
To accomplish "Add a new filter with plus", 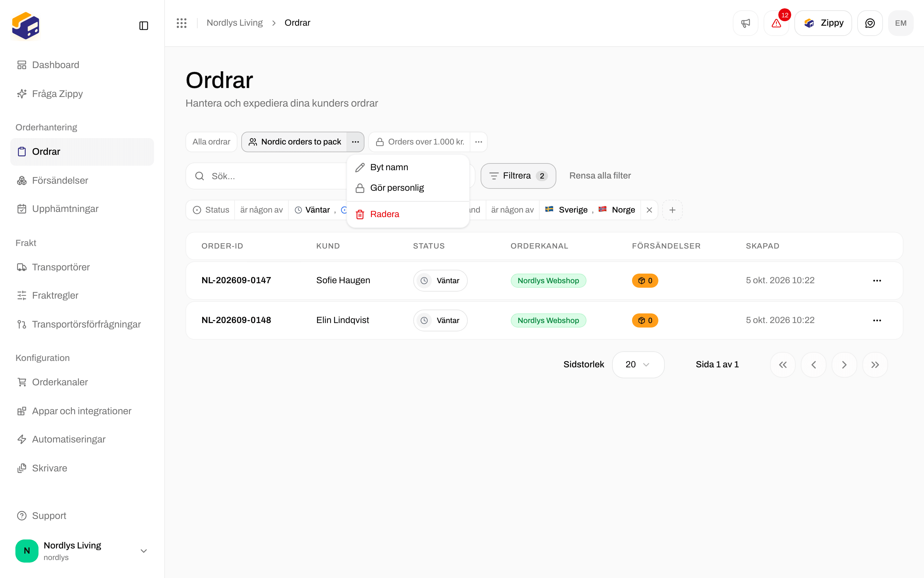I will pos(672,210).
